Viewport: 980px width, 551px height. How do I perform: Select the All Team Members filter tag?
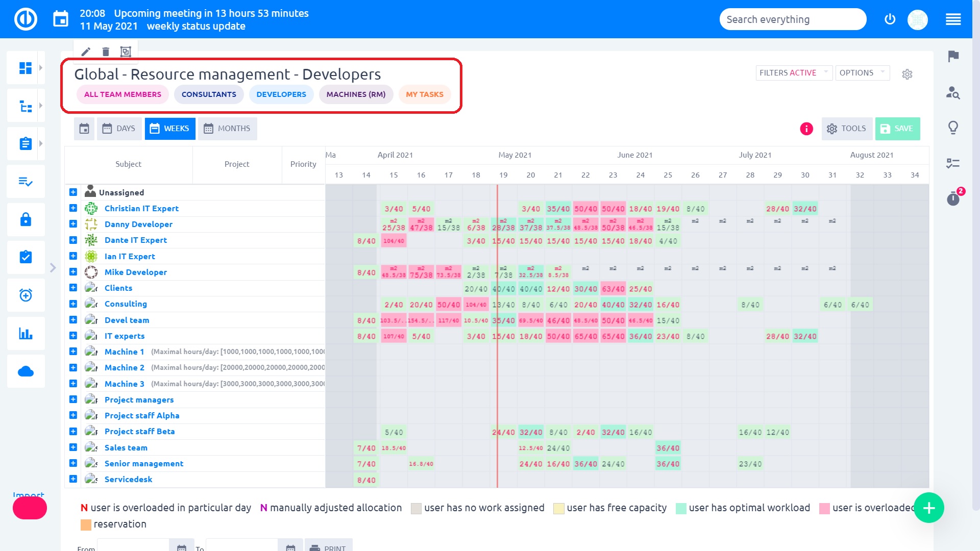coord(122,94)
